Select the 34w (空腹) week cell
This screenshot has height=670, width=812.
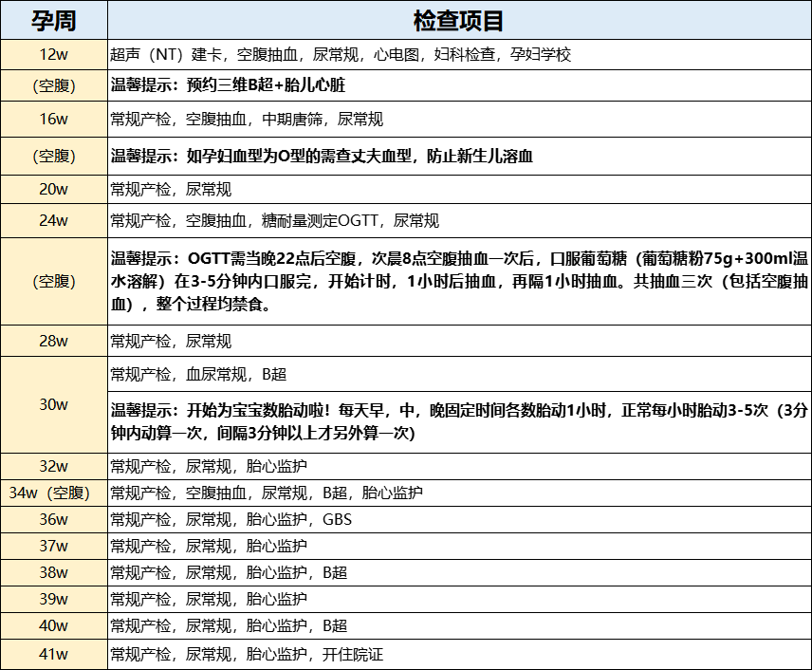pos(53,493)
